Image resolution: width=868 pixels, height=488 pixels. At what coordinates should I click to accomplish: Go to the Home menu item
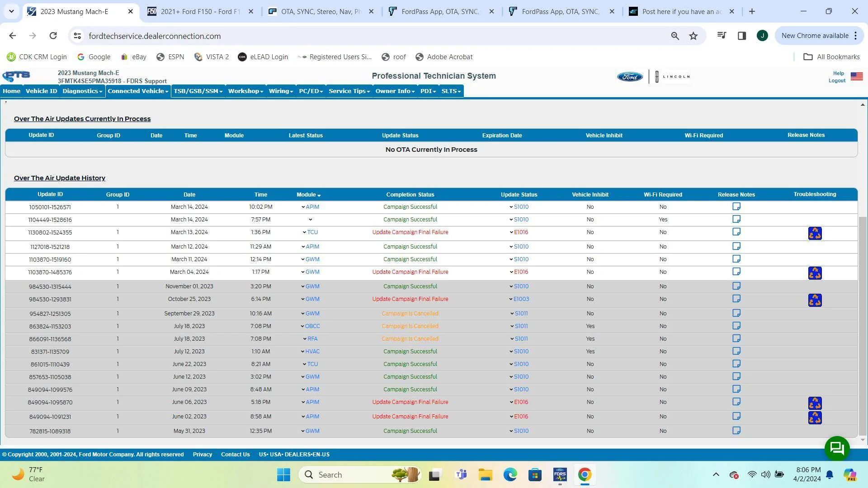tap(12, 91)
